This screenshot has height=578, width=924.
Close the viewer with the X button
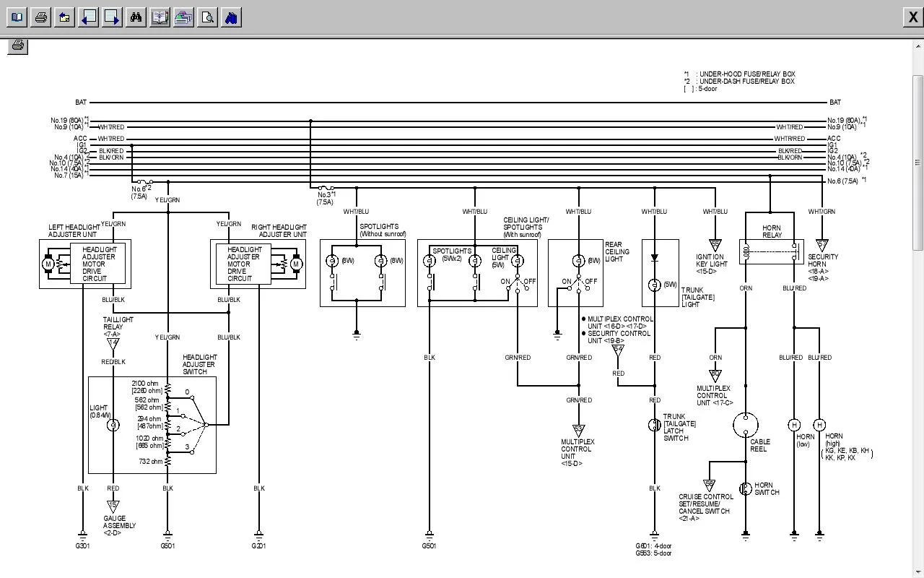[912, 18]
